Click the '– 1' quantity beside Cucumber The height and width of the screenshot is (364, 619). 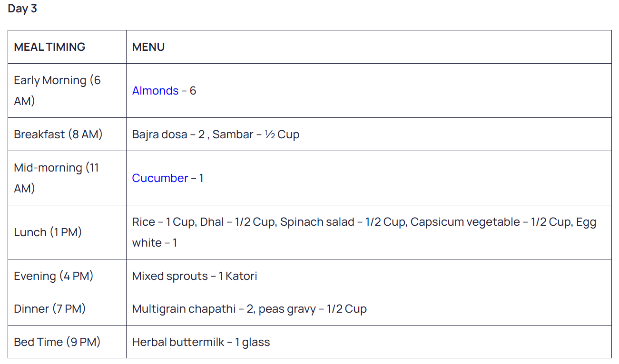pos(197,178)
